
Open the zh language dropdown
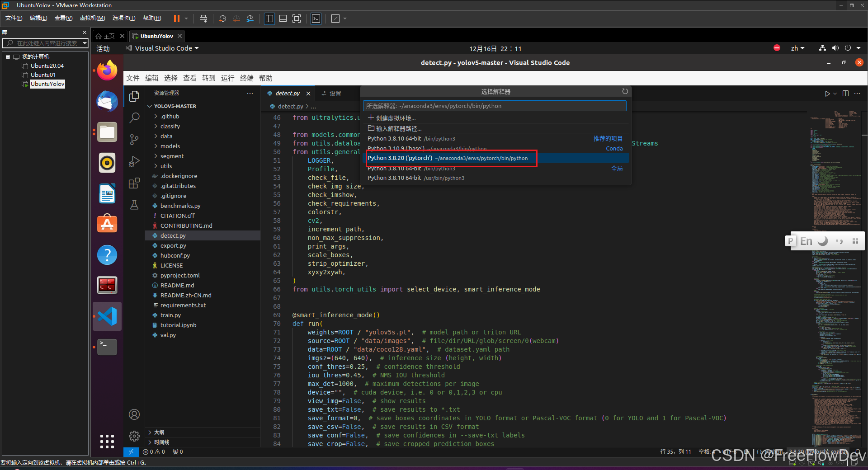point(797,48)
